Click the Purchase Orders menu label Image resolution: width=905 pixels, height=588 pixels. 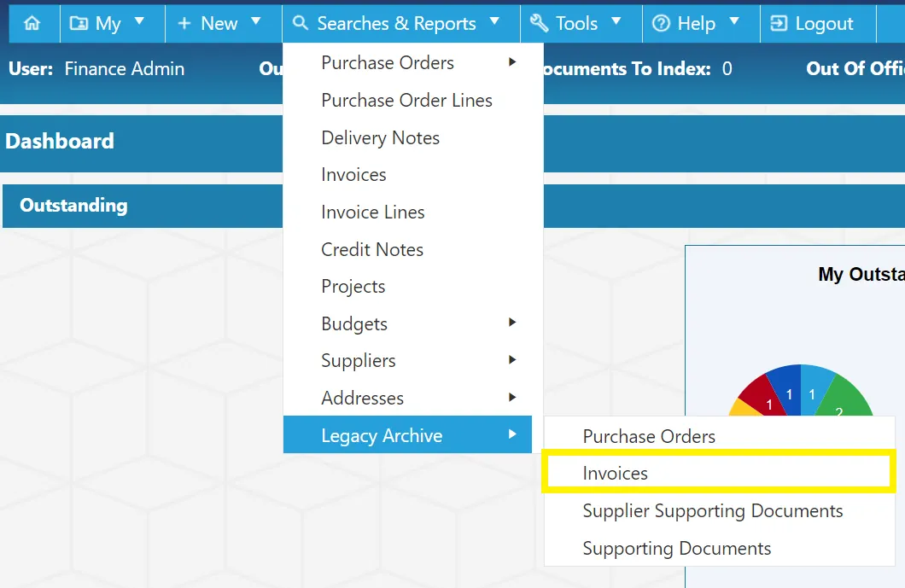(x=388, y=63)
